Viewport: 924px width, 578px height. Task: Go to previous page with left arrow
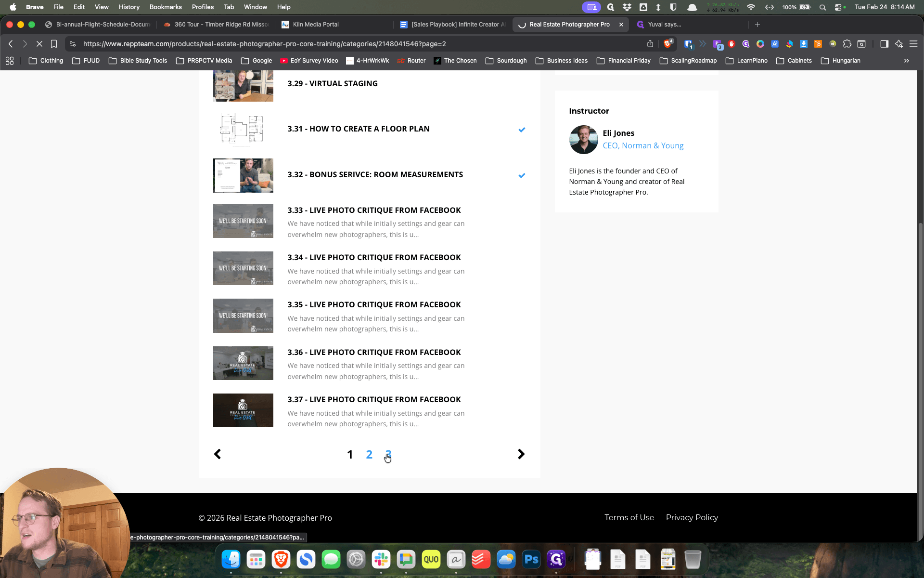tap(218, 454)
